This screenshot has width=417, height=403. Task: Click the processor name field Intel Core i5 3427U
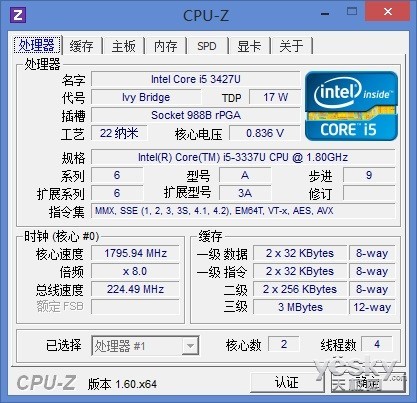pyautogui.click(x=196, y=79)
